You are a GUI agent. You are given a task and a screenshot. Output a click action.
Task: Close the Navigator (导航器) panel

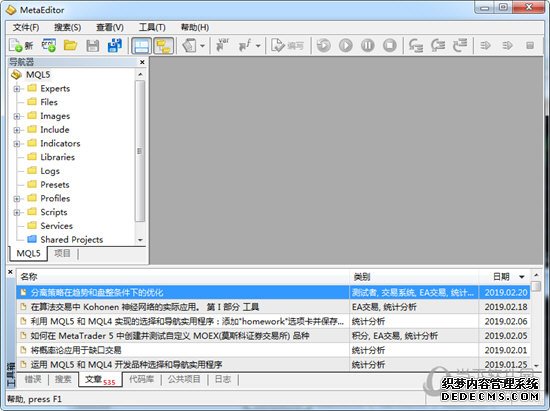point(142,62)
